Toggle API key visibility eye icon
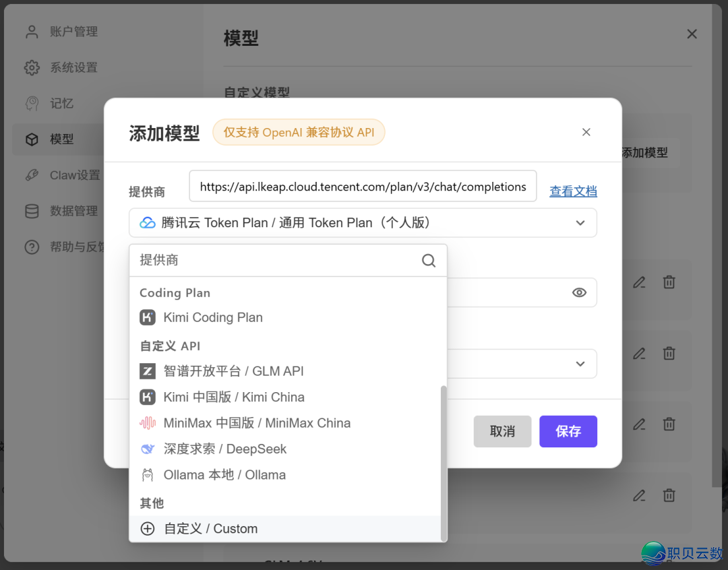 (x=579, y=292)
